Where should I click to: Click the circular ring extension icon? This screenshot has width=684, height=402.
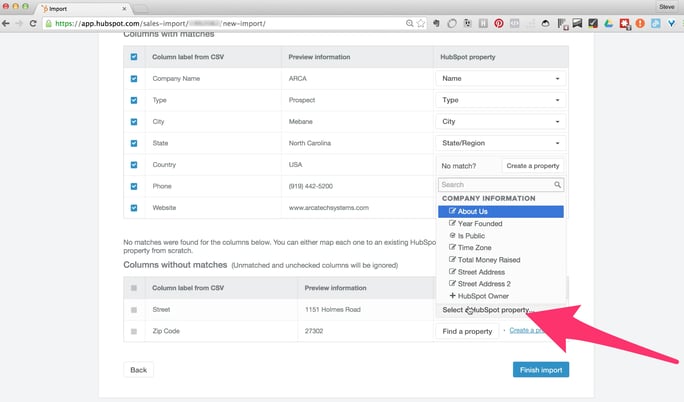point(452,24)
